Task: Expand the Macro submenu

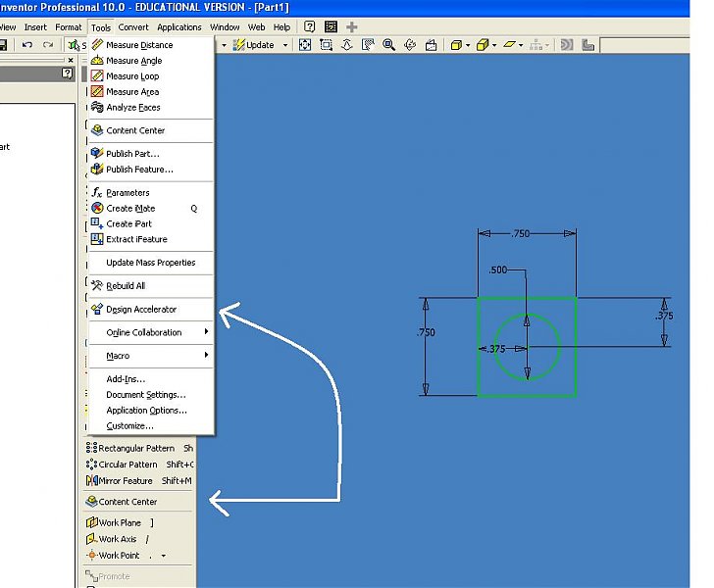Action: 151,356
